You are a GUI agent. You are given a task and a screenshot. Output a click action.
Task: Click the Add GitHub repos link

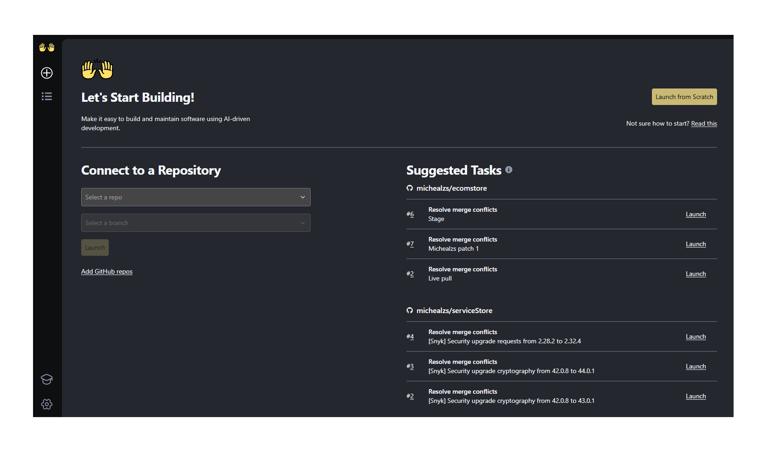(x=107, y=272)
